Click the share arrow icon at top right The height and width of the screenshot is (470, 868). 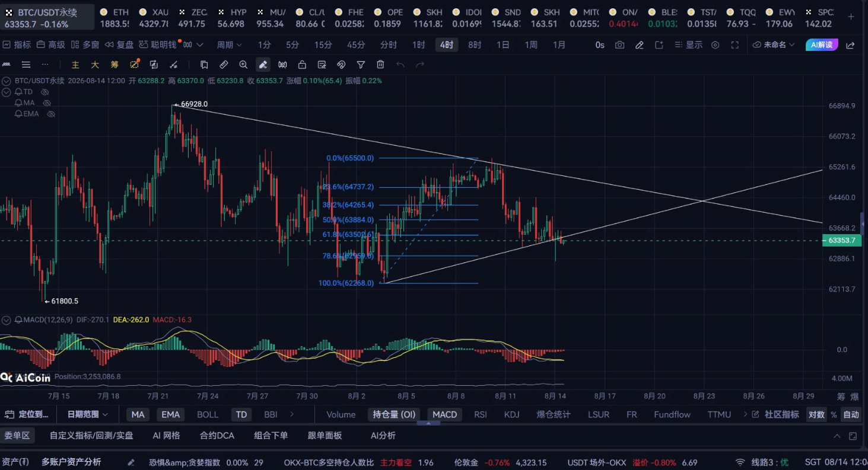pos(850,45)
